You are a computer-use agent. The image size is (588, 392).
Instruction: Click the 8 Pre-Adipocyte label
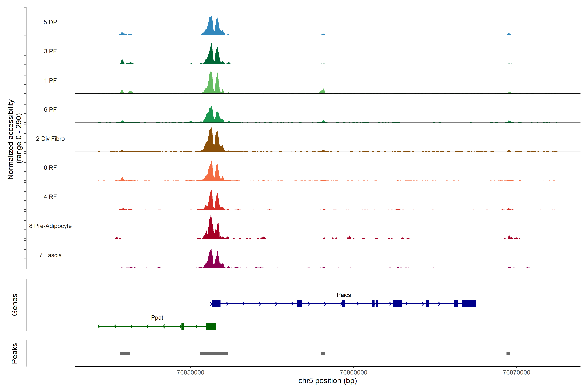pyautogui.click(x=50, y=226)
